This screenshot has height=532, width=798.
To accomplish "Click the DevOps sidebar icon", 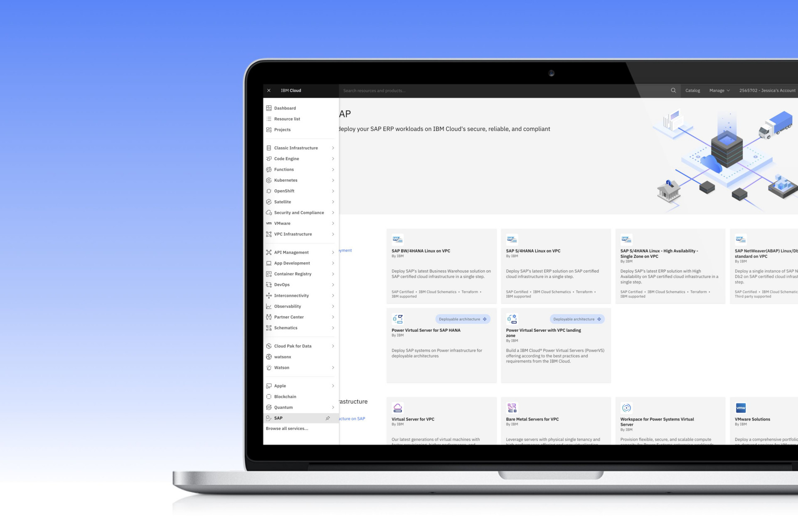I will tap(269, 284).
